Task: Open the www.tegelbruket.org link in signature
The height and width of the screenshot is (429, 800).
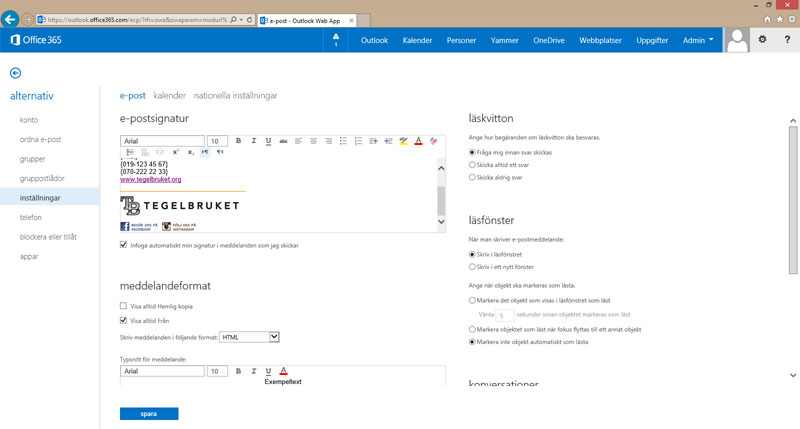Action: pyautogui.click(x=150, y=179)
